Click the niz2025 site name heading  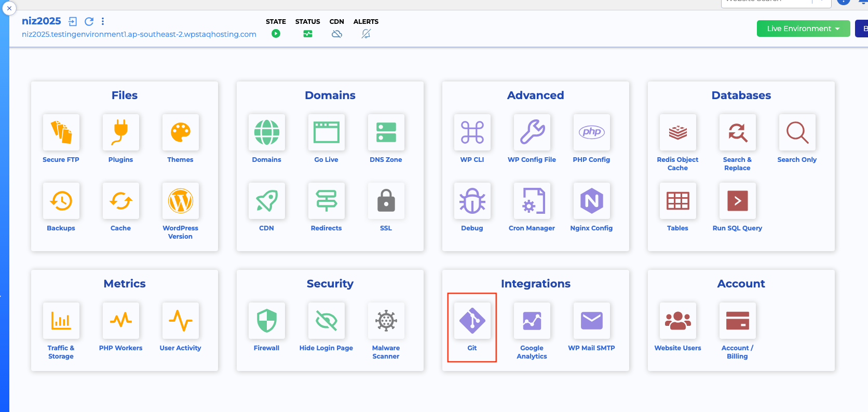click(42, 21)
